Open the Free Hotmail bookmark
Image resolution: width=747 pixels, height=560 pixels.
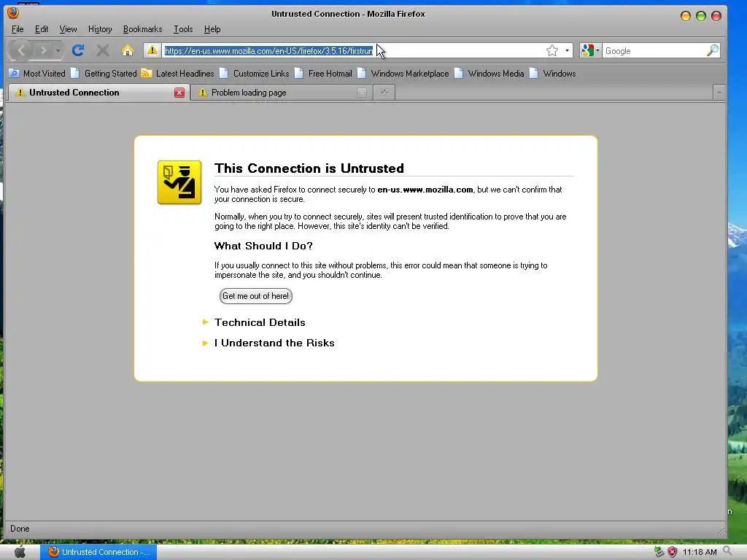click(x=323, y=74)
